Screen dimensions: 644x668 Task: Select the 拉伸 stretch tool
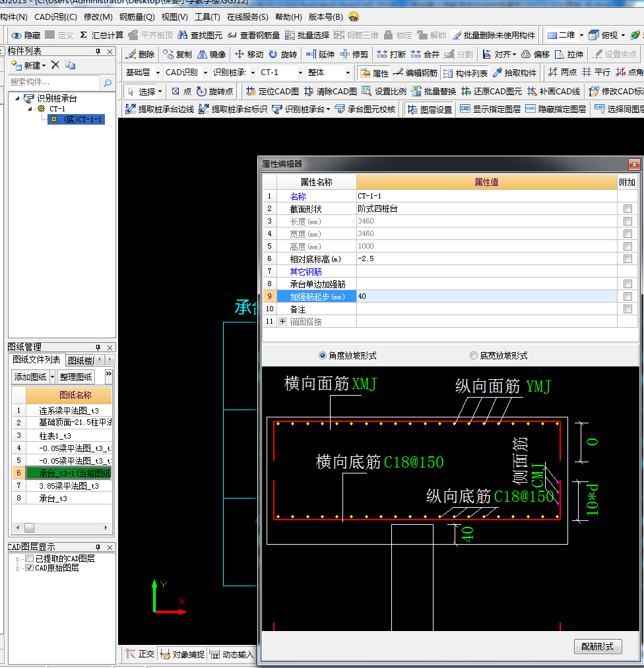tap(569, 54)
